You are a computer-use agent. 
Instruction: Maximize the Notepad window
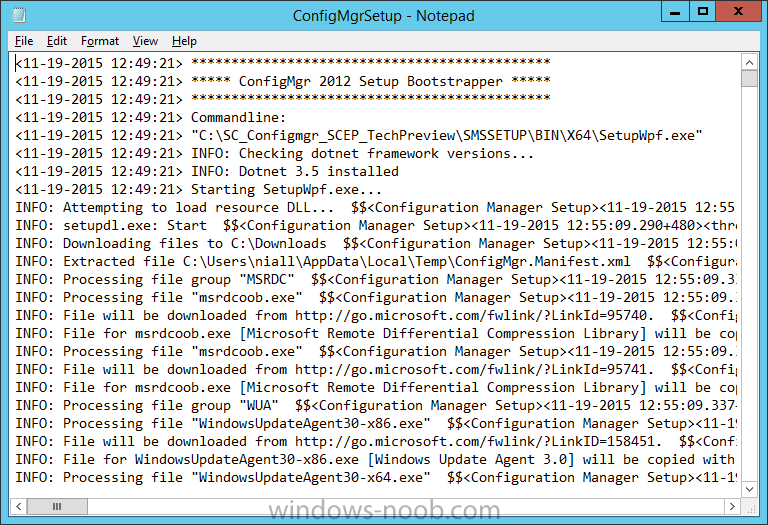(703, 12)
